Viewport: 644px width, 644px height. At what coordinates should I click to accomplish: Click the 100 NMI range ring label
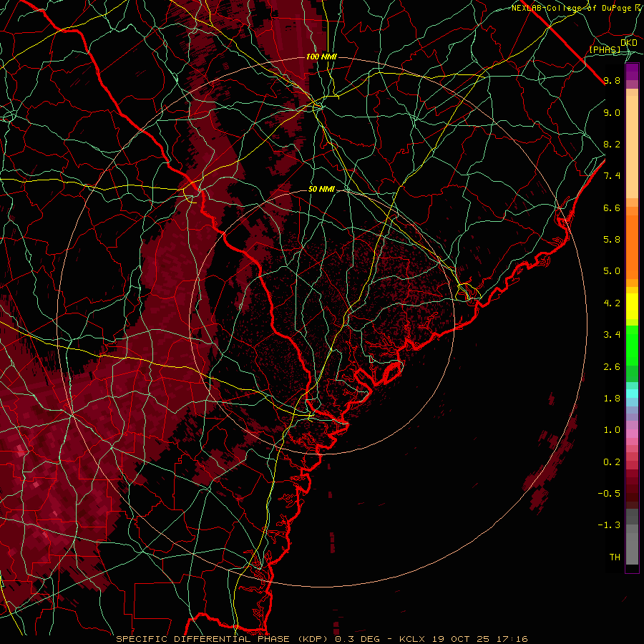(321, 57)
